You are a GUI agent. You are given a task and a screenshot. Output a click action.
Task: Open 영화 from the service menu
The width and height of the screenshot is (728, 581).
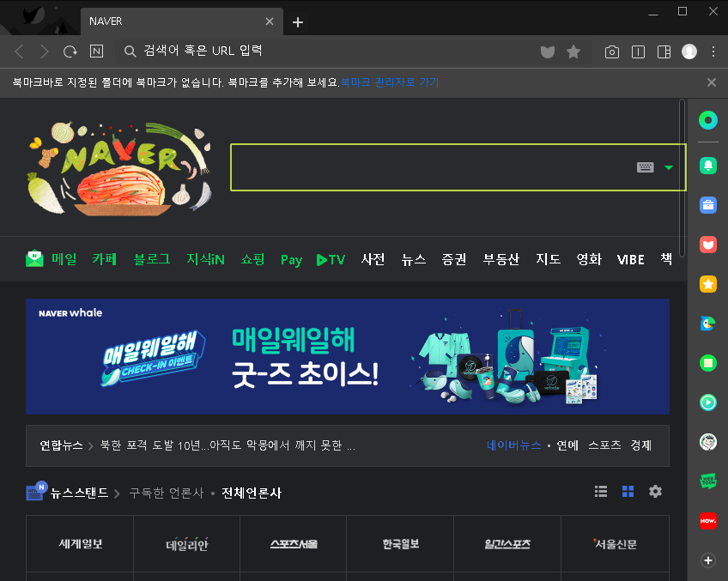click(x=589, y=259)
